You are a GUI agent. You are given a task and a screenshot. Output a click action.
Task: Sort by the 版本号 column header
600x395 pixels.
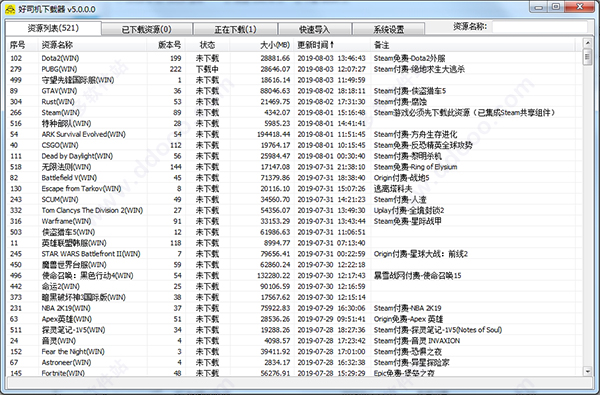click(x=166, y=45)
